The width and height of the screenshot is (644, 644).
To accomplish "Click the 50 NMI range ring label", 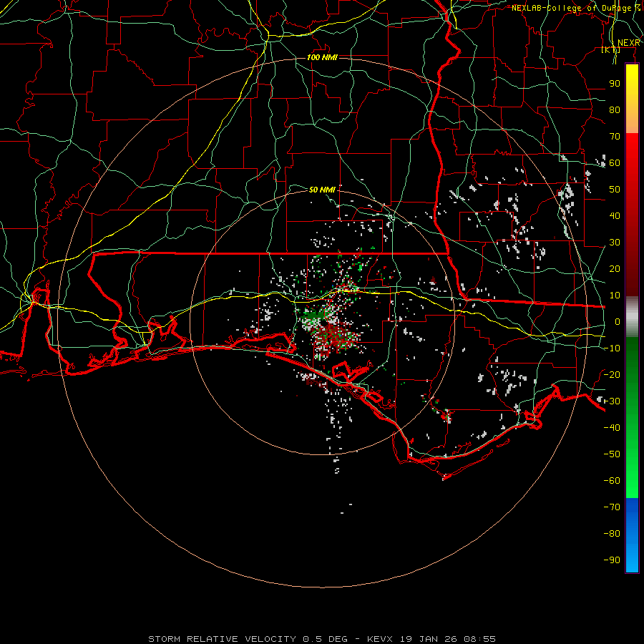I will 323,190.
